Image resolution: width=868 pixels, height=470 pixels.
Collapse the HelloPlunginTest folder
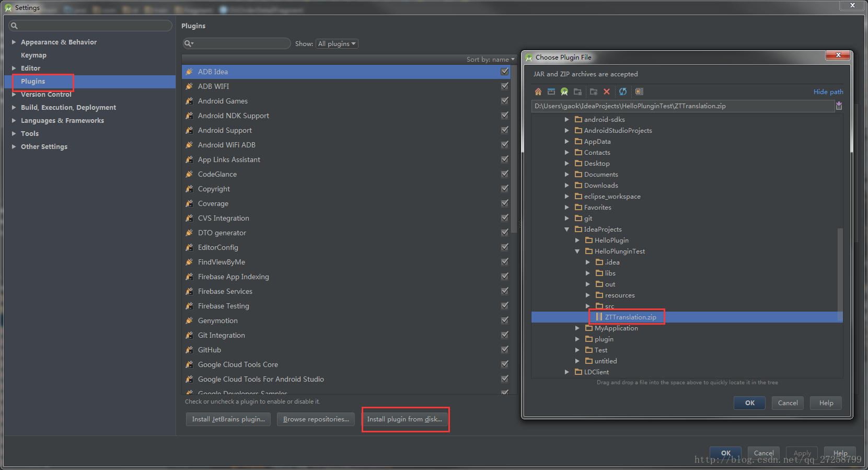[577, 251]
